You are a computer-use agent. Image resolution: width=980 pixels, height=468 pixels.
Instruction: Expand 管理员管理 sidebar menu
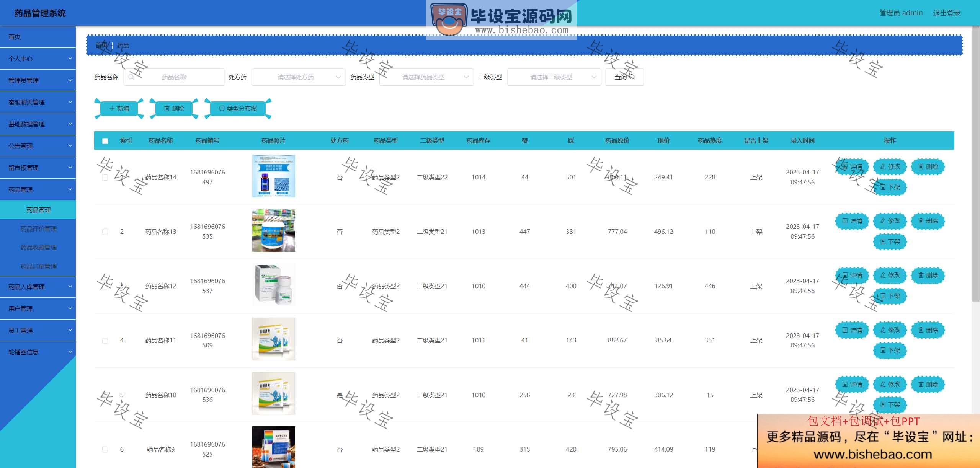[38, 80]
